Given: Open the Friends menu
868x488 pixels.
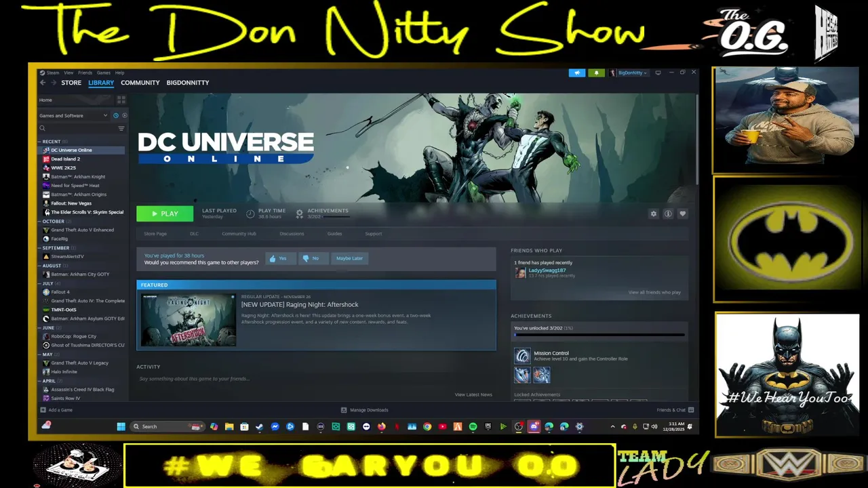Looking at the screenshot, I should coord(85,73).
